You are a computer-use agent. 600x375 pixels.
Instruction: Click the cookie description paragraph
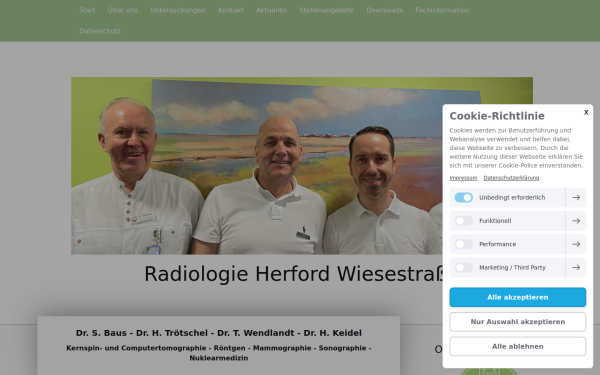516,148
